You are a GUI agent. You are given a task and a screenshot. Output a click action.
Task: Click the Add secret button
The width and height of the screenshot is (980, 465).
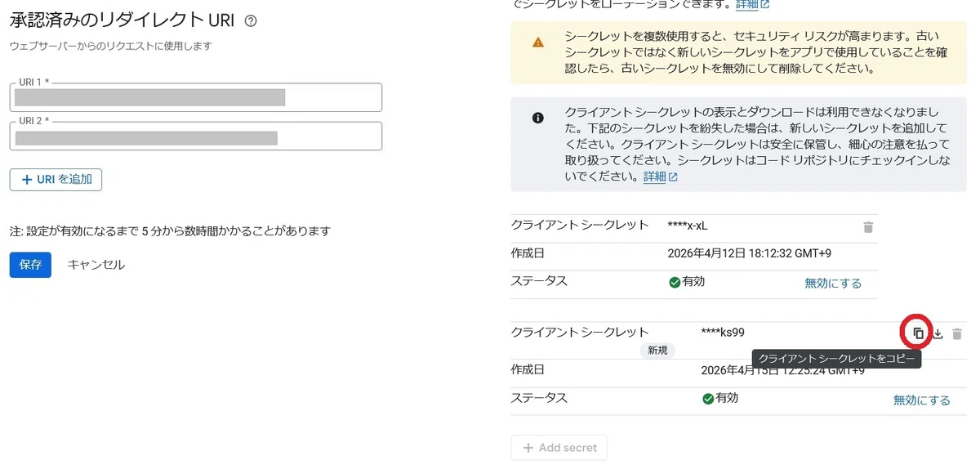click(559, 448)
